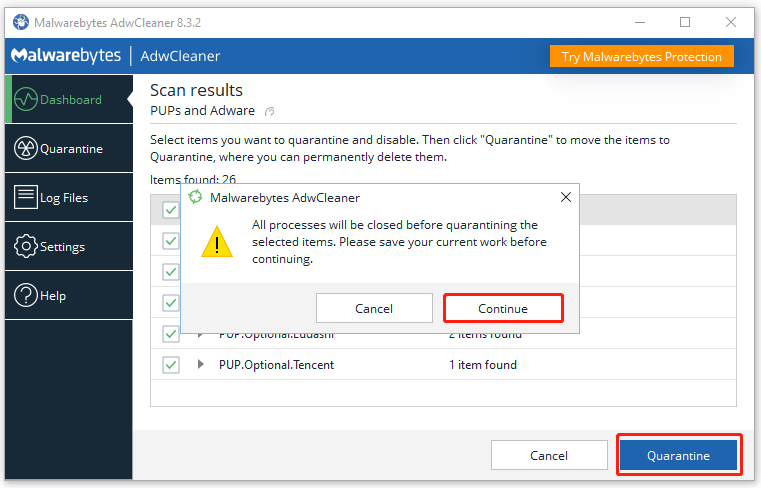This screenshot has height=488, width=761.
Task: Open Settings from the sidebar
Action: (x=68, y=246)
